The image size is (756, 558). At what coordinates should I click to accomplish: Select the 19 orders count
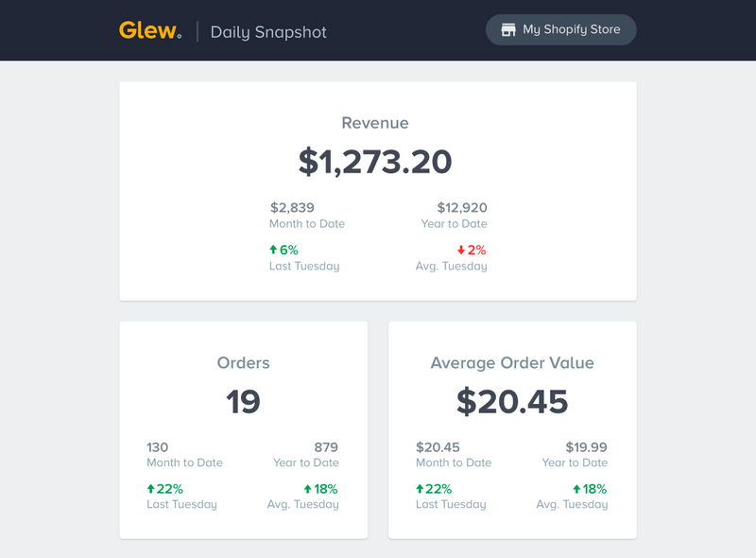click(243, 400)
